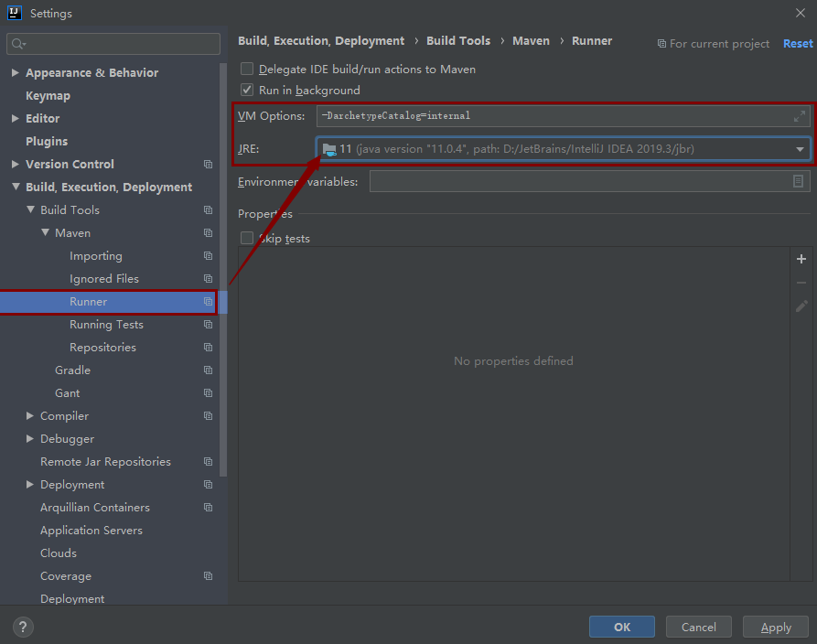Click the project-level icon beside Importing
Viewport: 817px width, 644px height.
tap(208, 256)
